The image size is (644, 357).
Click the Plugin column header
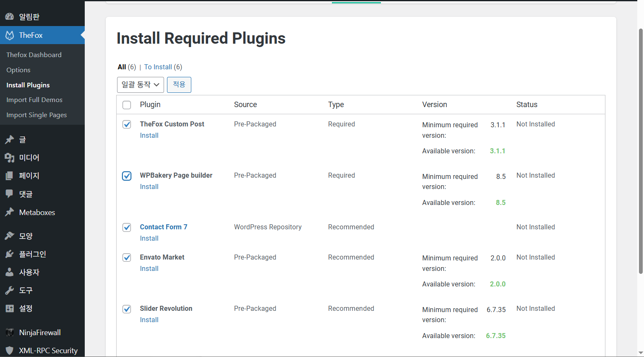click(x=150, y=105)
